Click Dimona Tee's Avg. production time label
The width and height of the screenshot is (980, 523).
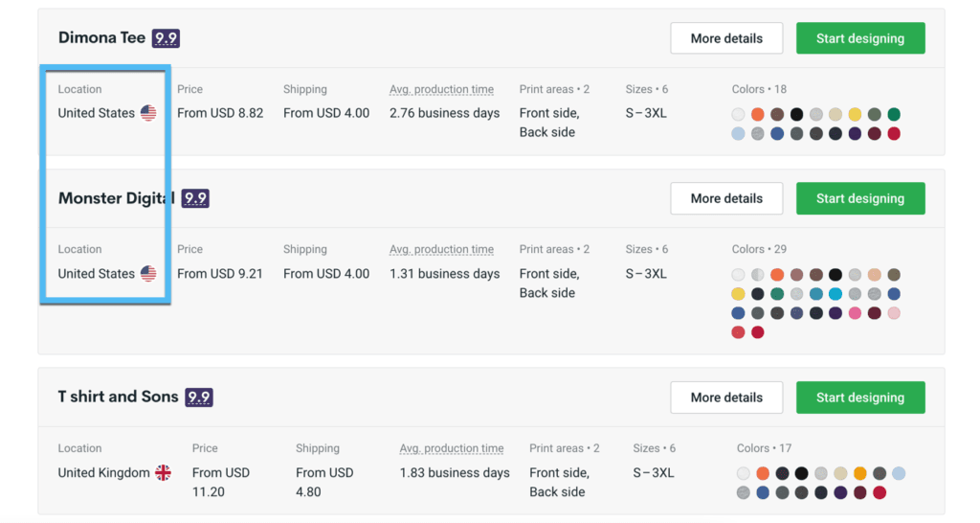[x=441, y=89]
